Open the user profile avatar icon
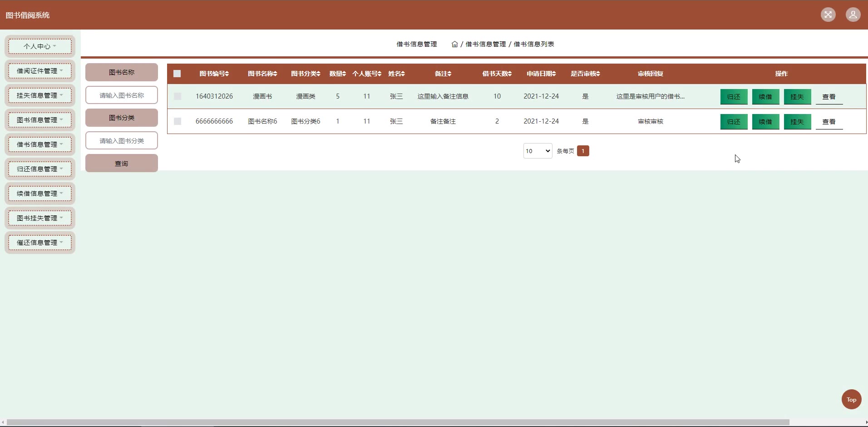Image resolution: width=868 pixels, height=427 pixels. (x=853, y=15)
